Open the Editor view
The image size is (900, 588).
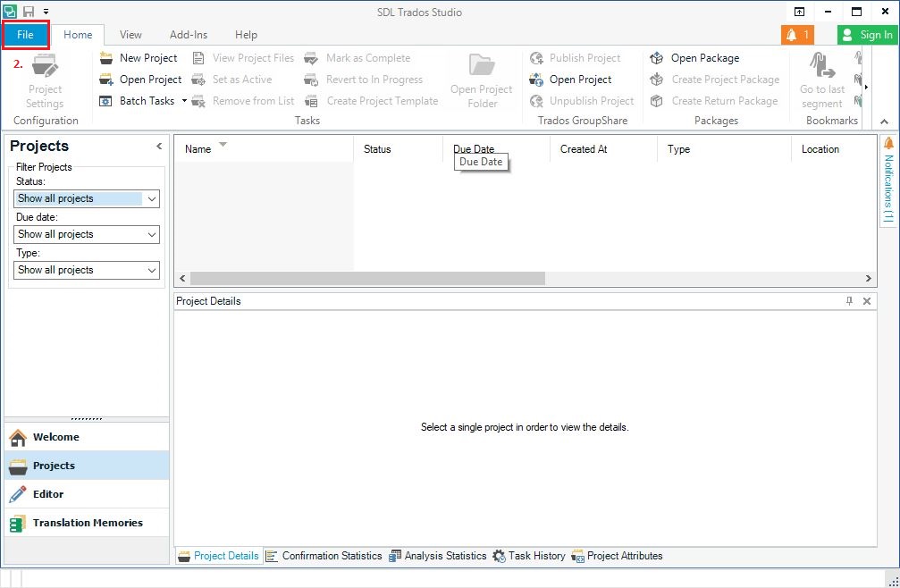pyautogui.click(x=87, y=494)
